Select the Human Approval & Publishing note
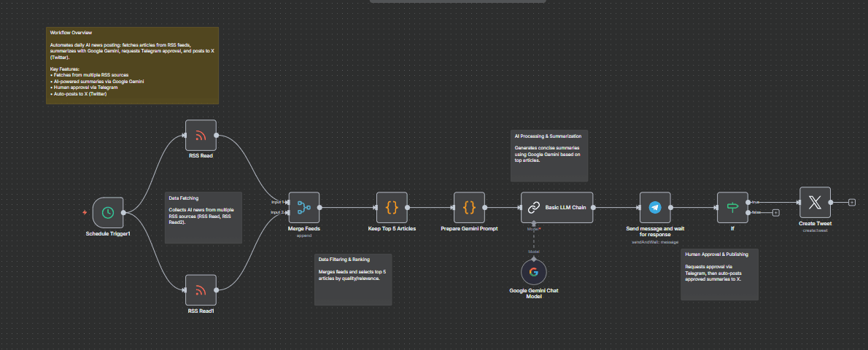The image size is (868, 350). click(x=720, y=274)
